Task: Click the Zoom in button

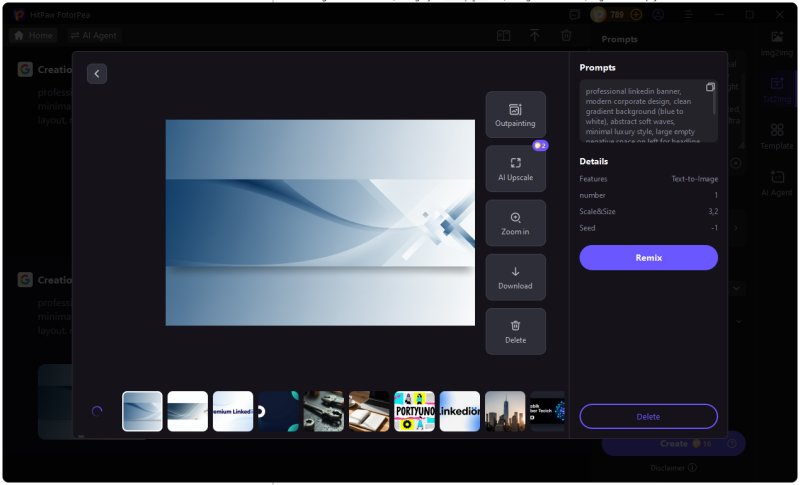Action: click(x=515, y=223)
